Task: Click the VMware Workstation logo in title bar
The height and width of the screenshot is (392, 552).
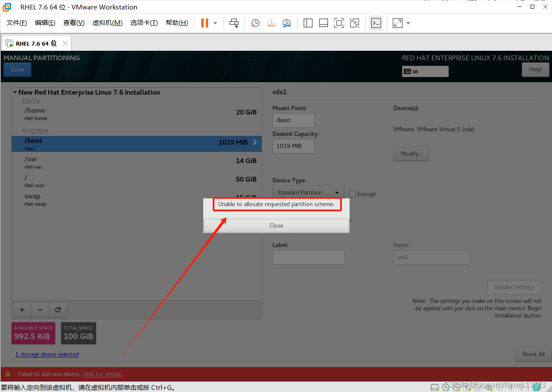Action: [x=7, y=7]
